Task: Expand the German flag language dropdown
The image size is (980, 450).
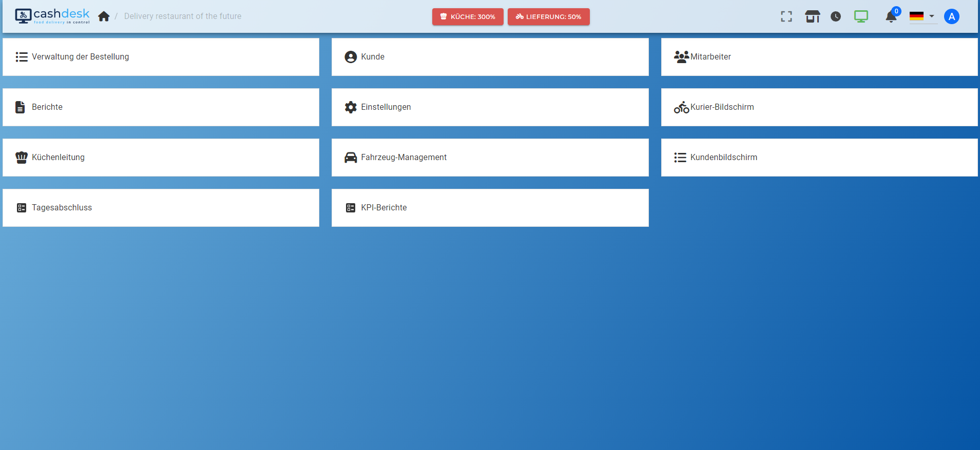Action: tap(922, 16)
